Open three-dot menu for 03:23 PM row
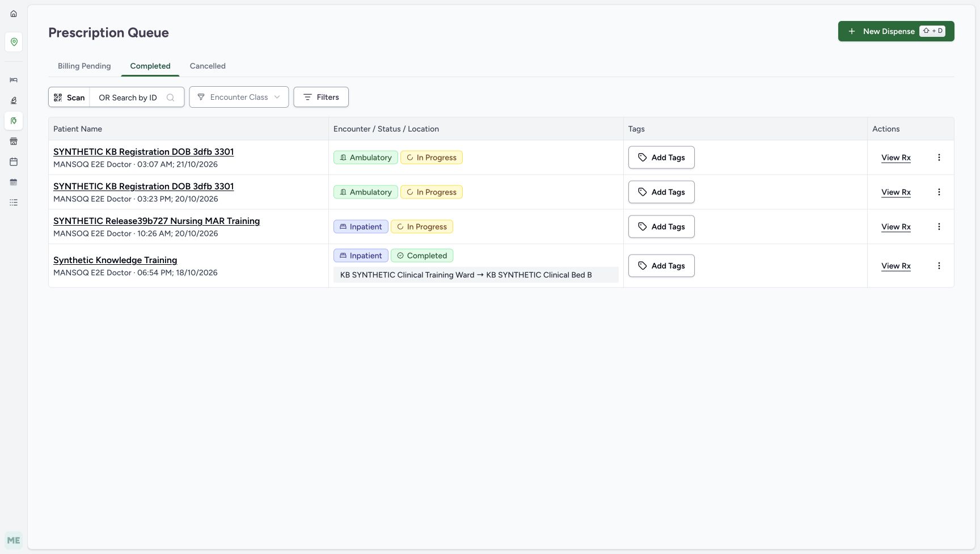The width and height of the screenshot is (980, 554). (x=939, y=192)
